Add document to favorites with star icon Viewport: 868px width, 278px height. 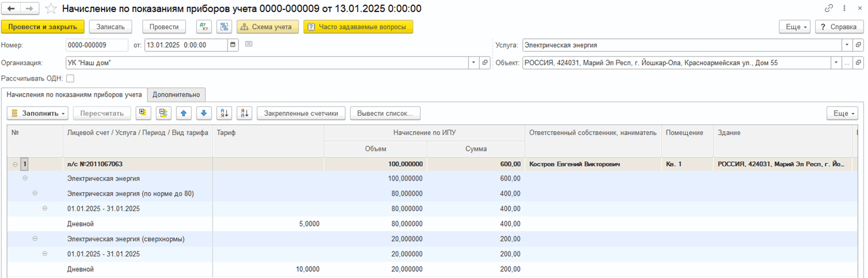click(x=51, y=8)
